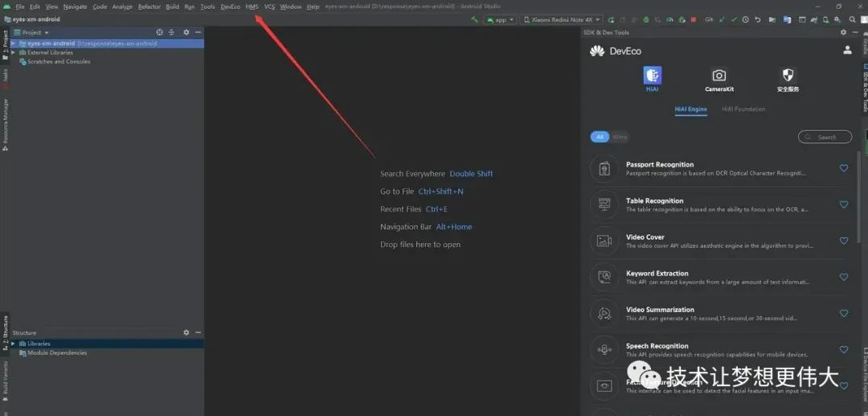Open the VCS menu
868x416 pixels.
(x=269, y=6)
